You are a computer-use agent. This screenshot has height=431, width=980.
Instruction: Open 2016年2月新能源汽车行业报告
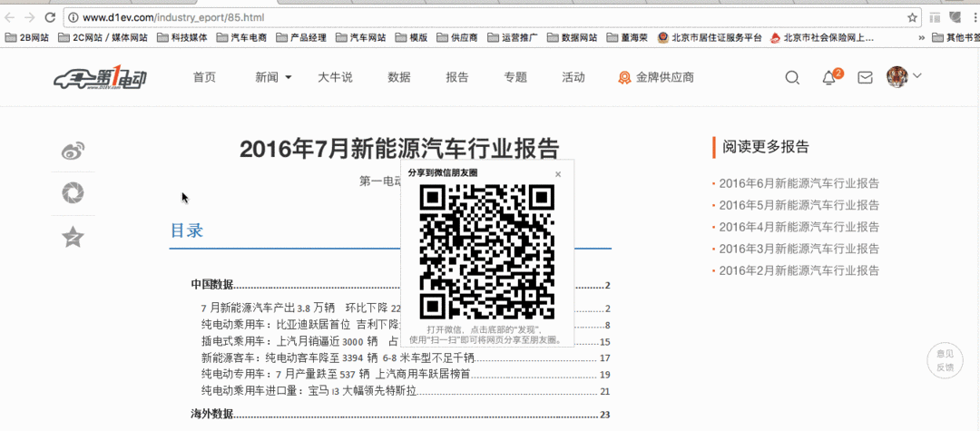799,270
